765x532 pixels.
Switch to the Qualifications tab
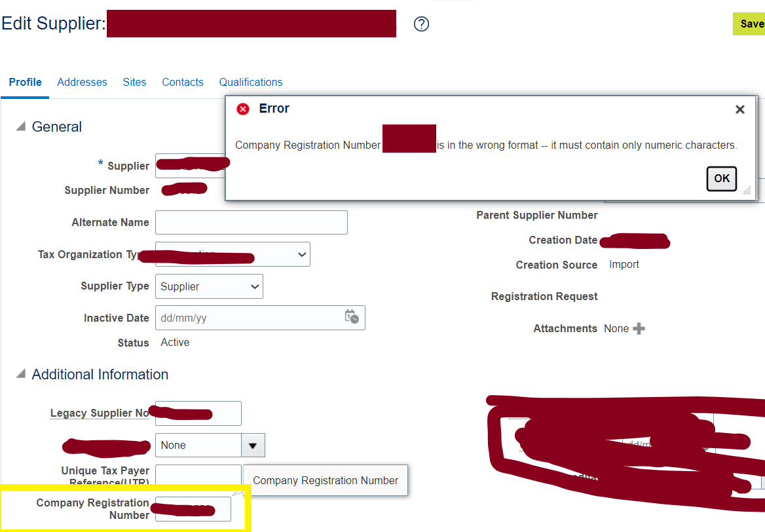coord(251,82)
